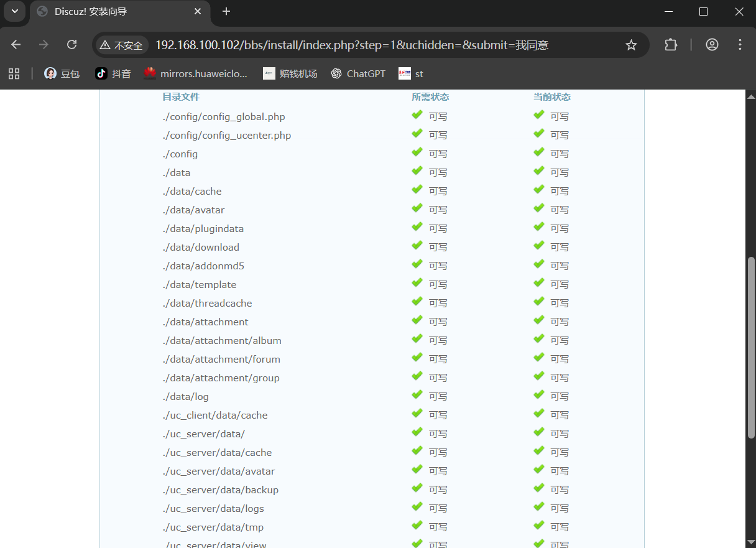Open a new tab with plus button

pos(226,11)
